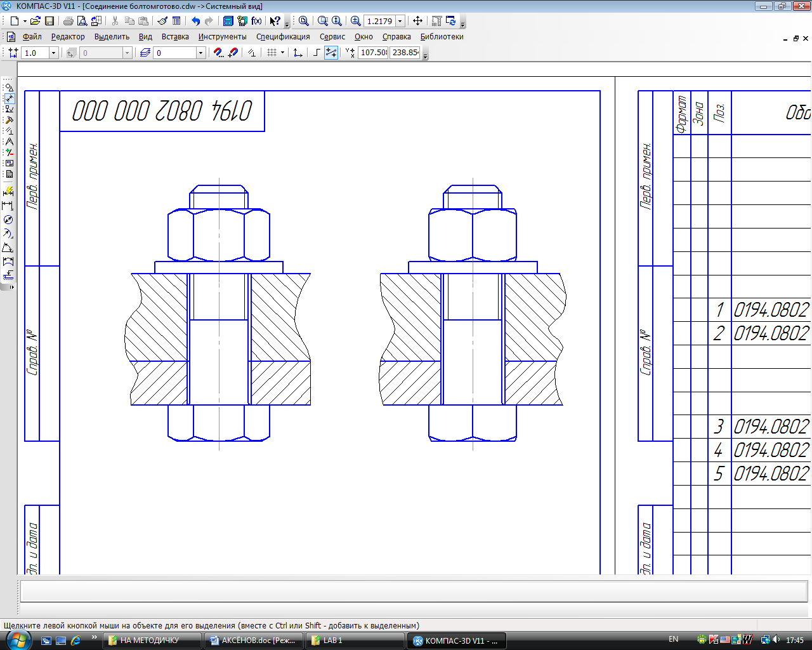This screenshot has height=650, width=812.
Task: Open the variables f(x) panel
Action: 256,21
